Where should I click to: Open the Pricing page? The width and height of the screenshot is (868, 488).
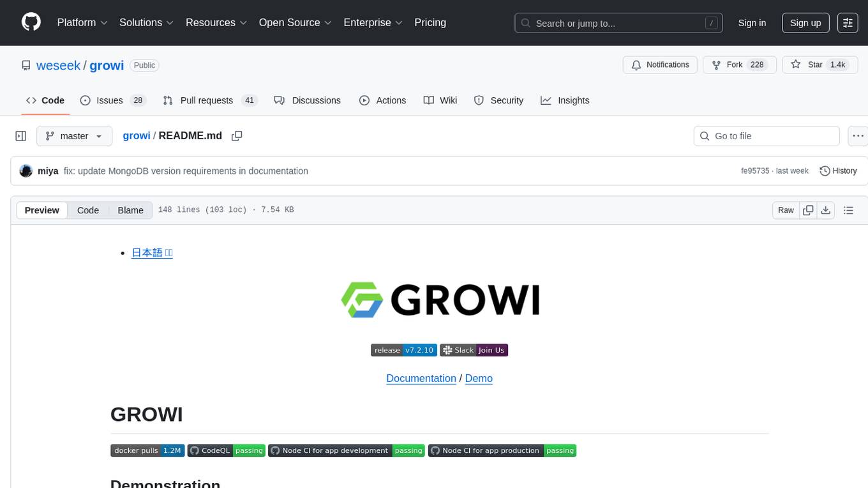pos(430,22)
